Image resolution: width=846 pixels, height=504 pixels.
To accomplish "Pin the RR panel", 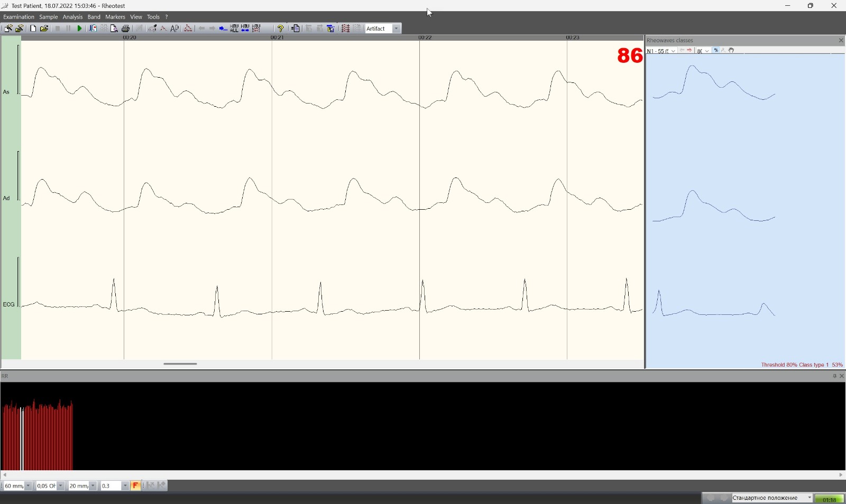I will (834, 376).
